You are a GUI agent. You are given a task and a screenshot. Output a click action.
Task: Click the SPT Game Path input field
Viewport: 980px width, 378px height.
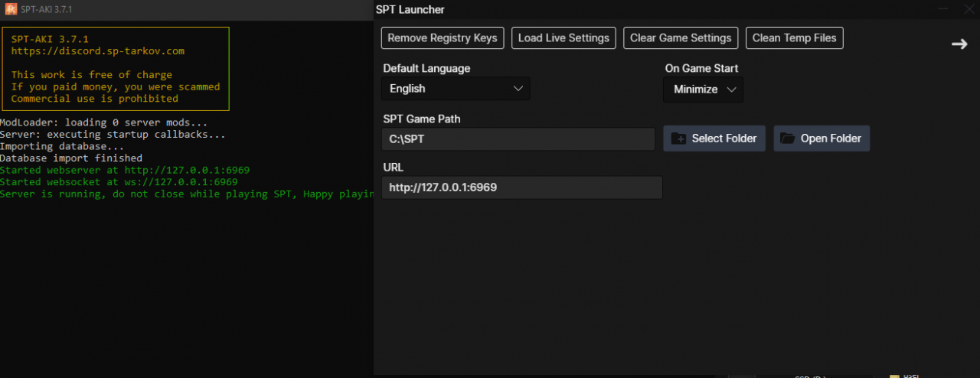point(518,138)
